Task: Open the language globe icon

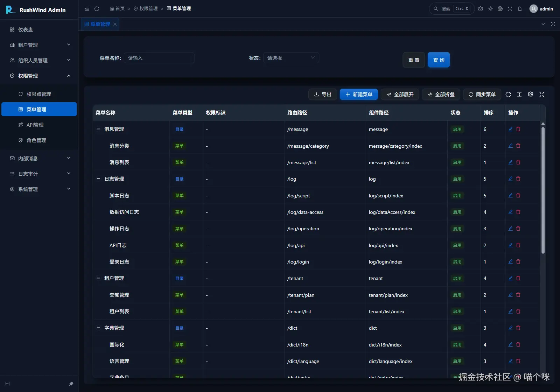Action: point(500,9)
